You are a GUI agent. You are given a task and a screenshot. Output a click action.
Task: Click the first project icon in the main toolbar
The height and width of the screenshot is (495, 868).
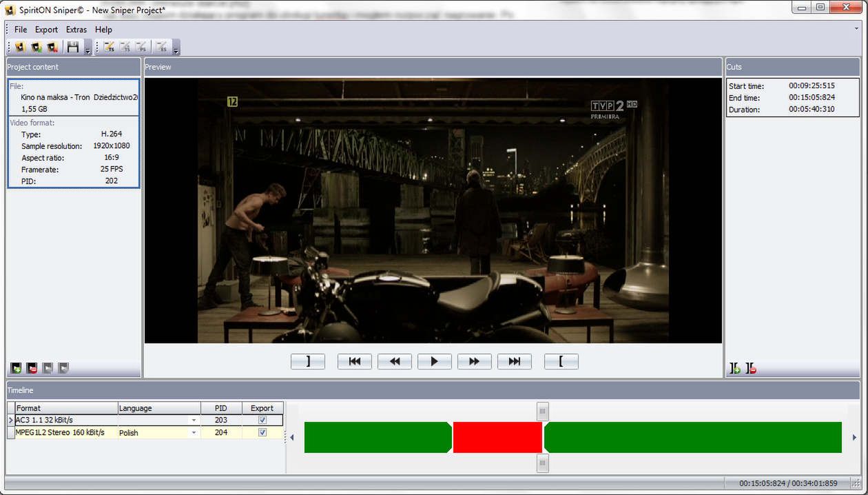[20, 47]
